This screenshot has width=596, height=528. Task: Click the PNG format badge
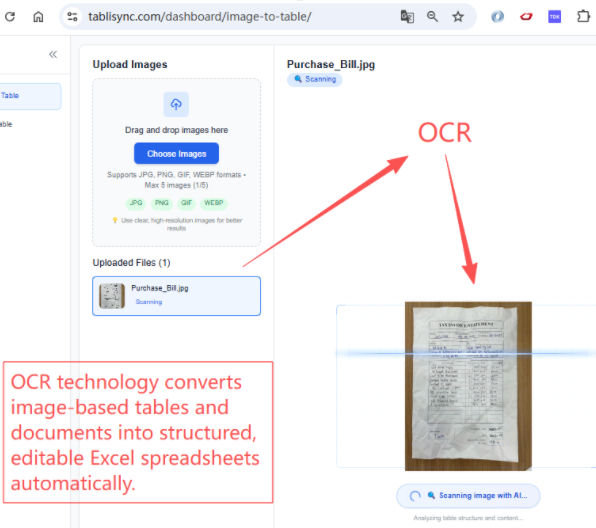(x=162, y=203)
